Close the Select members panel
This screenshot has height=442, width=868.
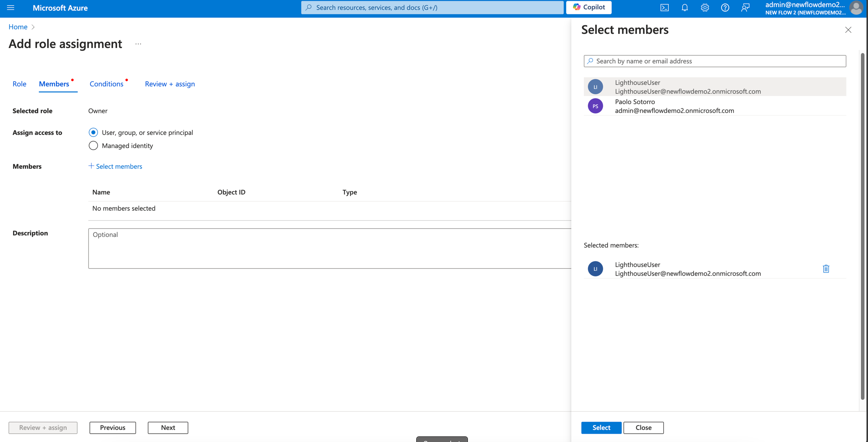point(848,30)
